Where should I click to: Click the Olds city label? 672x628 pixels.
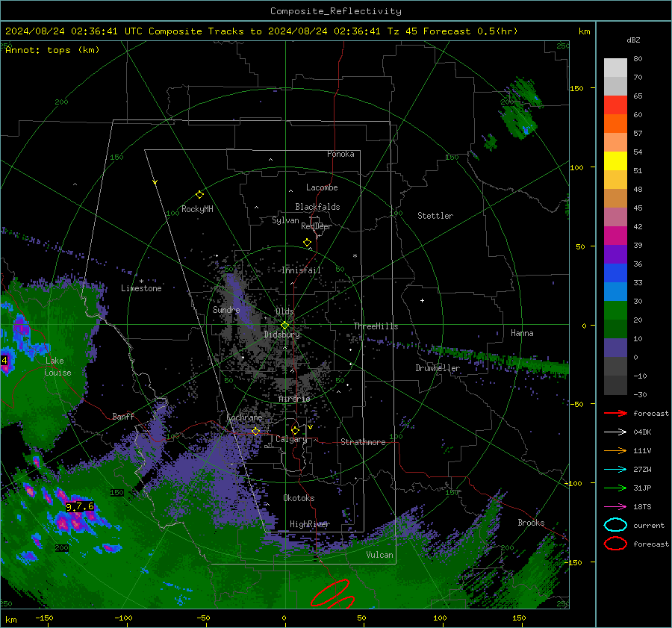(284, 311)
